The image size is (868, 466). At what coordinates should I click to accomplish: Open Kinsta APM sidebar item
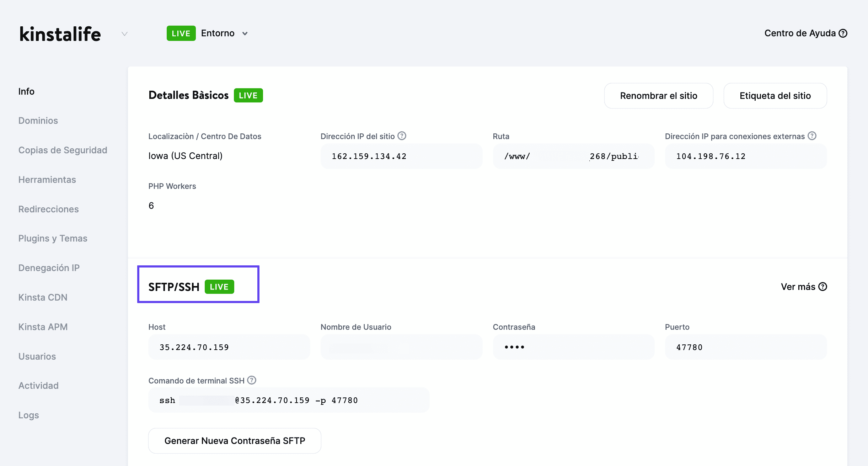coord(43,327)
